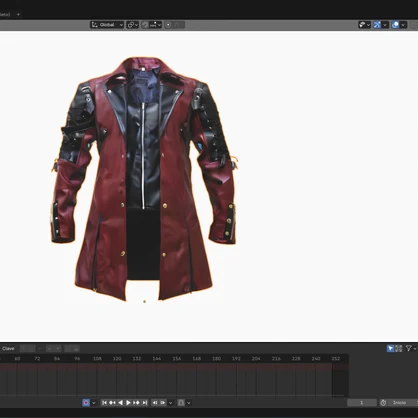Click the grey icon right of playback controls

point(181,403)
